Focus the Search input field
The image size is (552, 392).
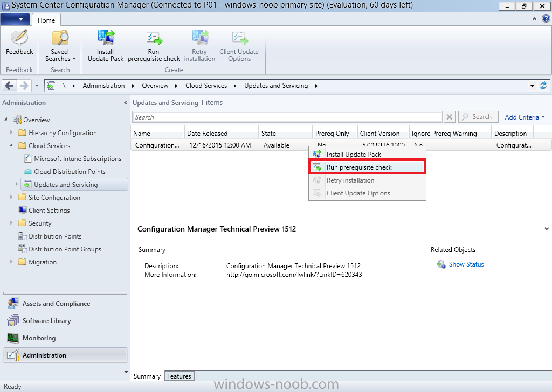coord(287,117)
